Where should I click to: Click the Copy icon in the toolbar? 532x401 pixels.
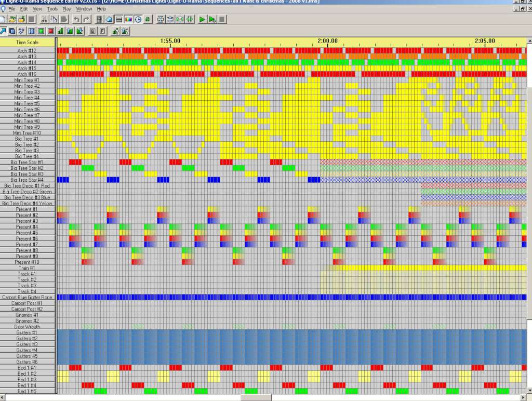(x=54, y=19)
